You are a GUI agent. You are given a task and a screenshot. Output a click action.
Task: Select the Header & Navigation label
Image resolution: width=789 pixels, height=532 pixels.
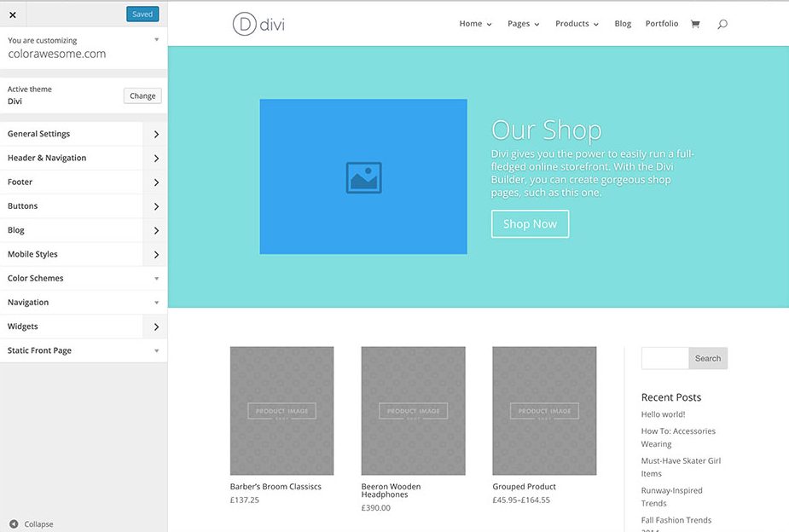47,158
